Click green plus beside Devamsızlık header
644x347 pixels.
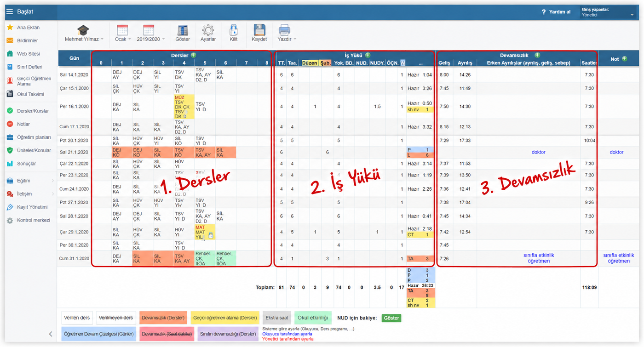[537, 55]
